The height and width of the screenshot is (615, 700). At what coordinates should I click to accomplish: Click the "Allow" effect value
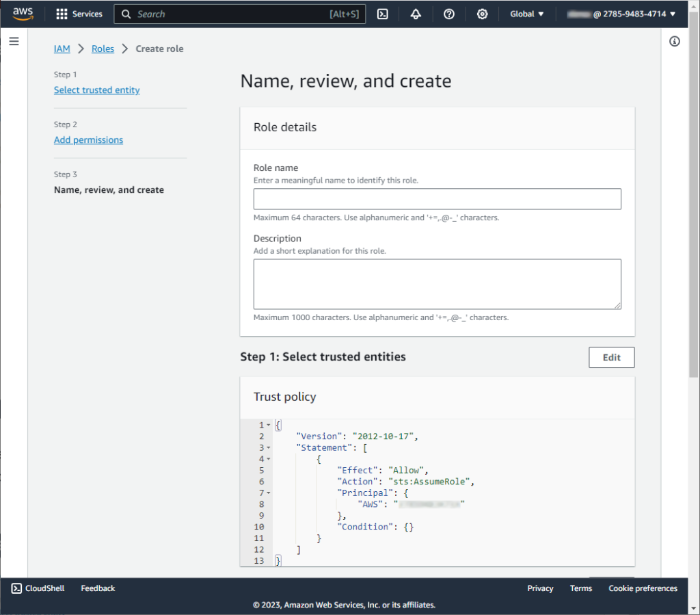[x=406, y=470]
